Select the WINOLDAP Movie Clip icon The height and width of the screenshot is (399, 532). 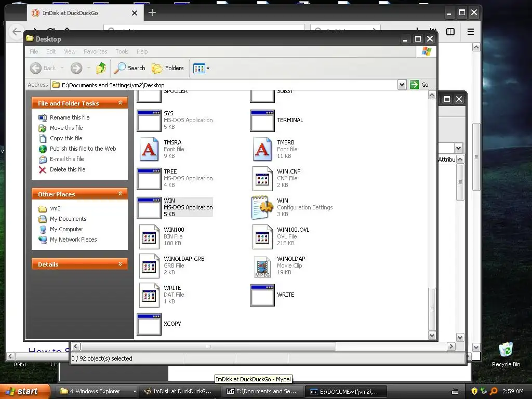tap(262, 266)
